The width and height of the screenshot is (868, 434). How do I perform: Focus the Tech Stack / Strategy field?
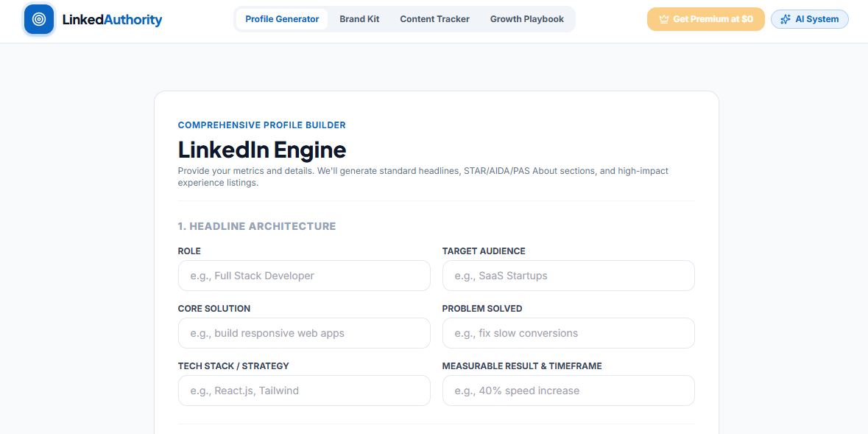pyautogui.click(x=304, y=391)
